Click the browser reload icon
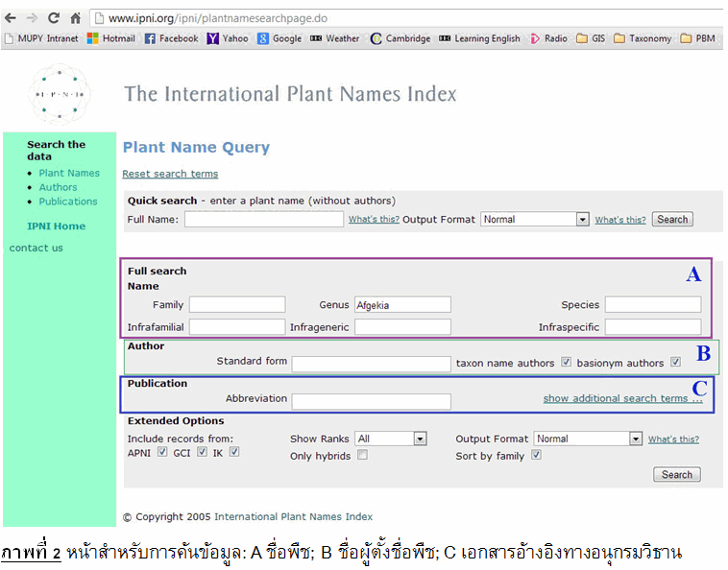 pos(54,17)
